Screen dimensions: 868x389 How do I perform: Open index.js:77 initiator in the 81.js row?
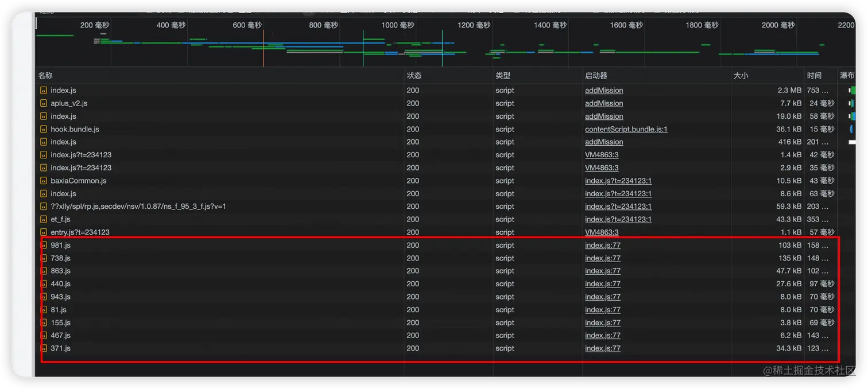(603, 310)
